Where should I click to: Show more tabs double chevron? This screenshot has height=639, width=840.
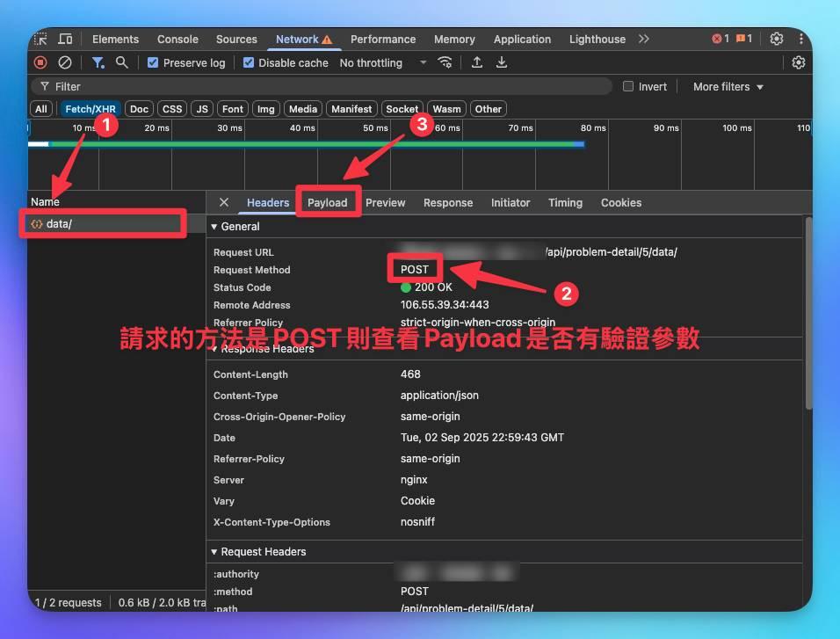pyautogui.click(x=644, y=39)
